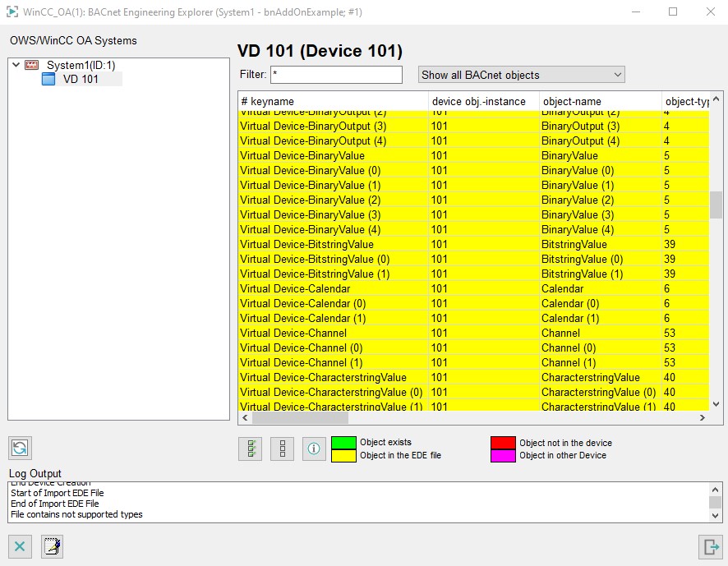Click the object-name column header
Image resolution: width=728 pixels, height=566 pixels.
(600, 101)
